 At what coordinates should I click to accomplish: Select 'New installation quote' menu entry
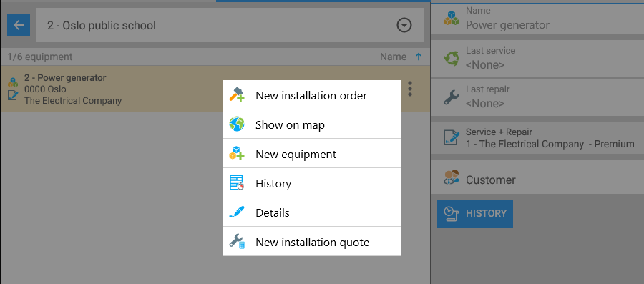point(312,241)
